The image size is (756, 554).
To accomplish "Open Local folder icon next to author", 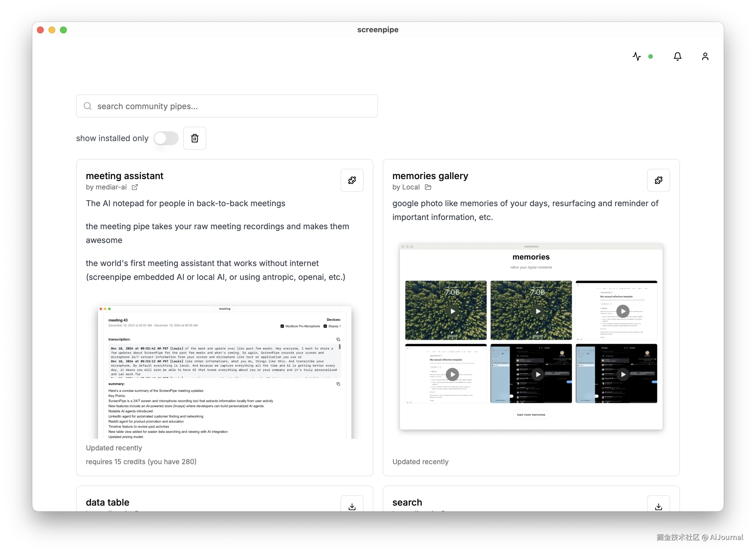I will pos(428,187).
